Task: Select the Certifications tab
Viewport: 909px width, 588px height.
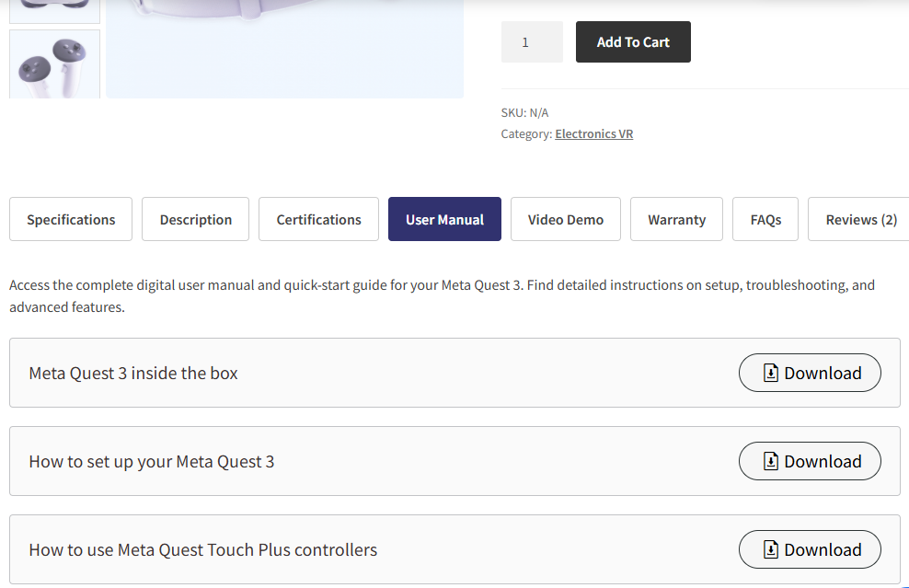Action: (x=318, y=219)
